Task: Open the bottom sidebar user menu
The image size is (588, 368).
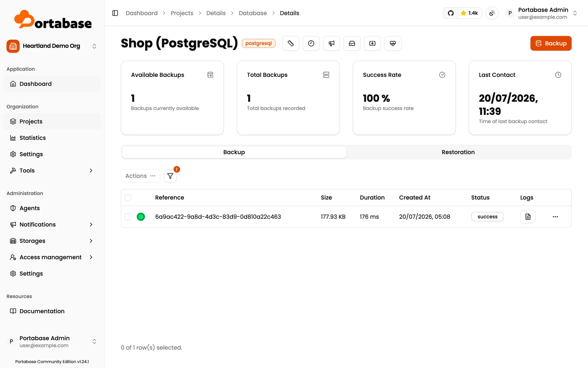Action: (52, 342)
